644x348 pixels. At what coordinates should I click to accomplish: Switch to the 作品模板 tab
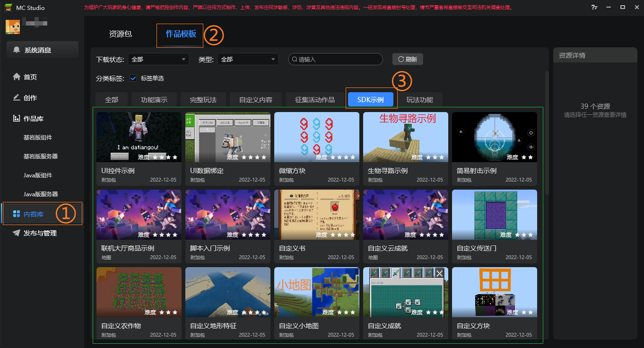pyautogui.click(x=181, y=34)
